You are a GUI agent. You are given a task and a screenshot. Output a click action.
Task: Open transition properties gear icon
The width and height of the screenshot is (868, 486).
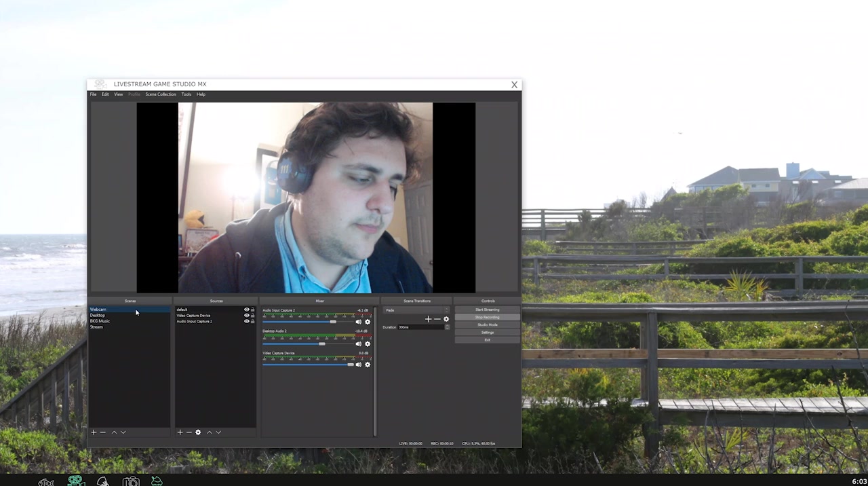point(446,319)
